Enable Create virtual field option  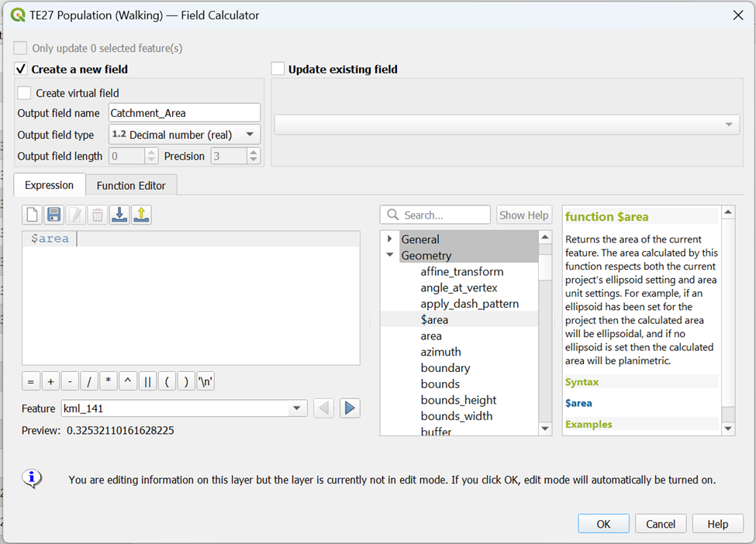click(25, 93)
